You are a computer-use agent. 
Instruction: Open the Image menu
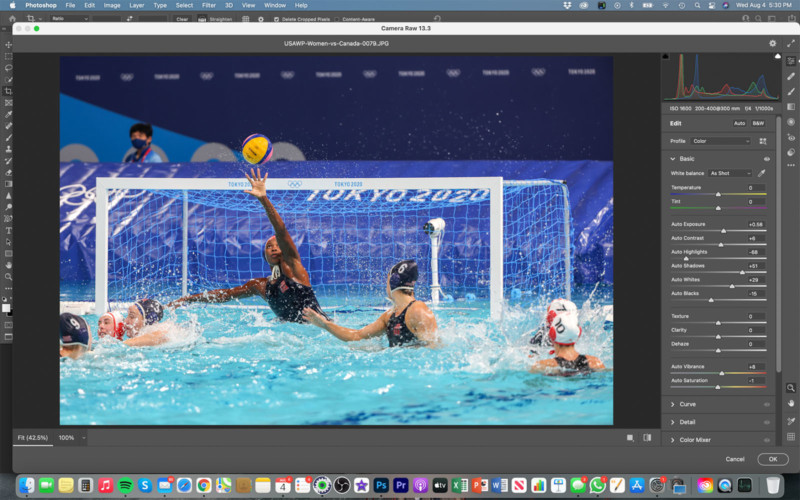(x=112, y=5)
